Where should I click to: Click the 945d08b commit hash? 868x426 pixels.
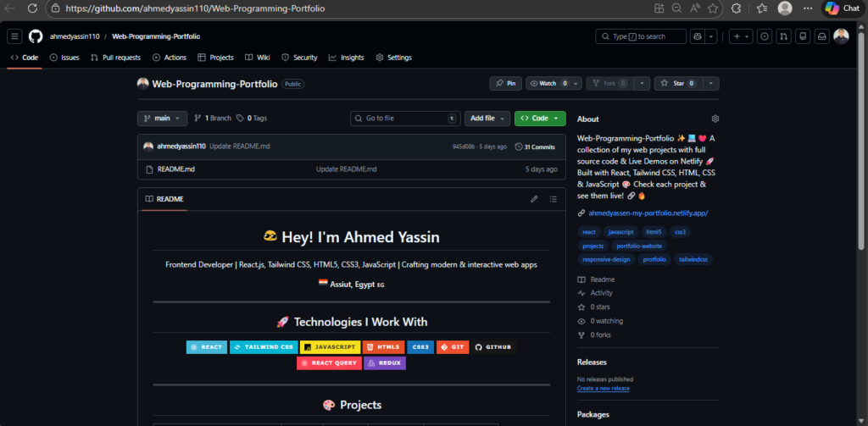464,147
